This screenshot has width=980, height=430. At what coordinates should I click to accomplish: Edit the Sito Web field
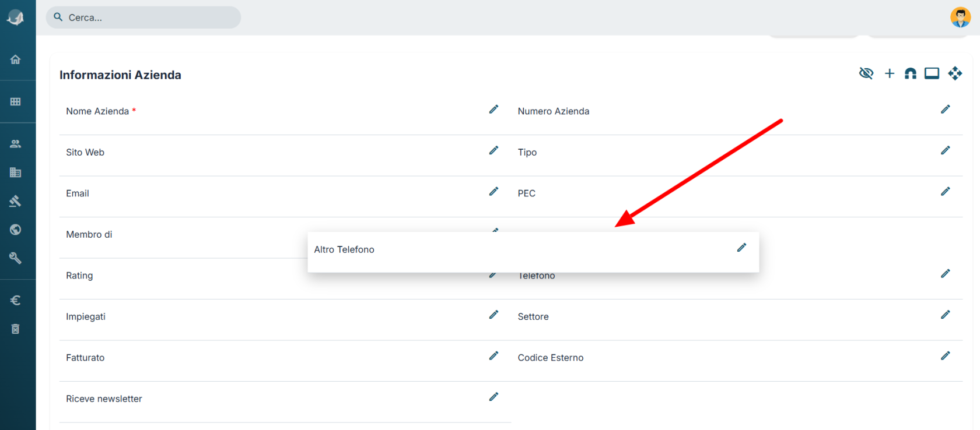coord(494,150)
